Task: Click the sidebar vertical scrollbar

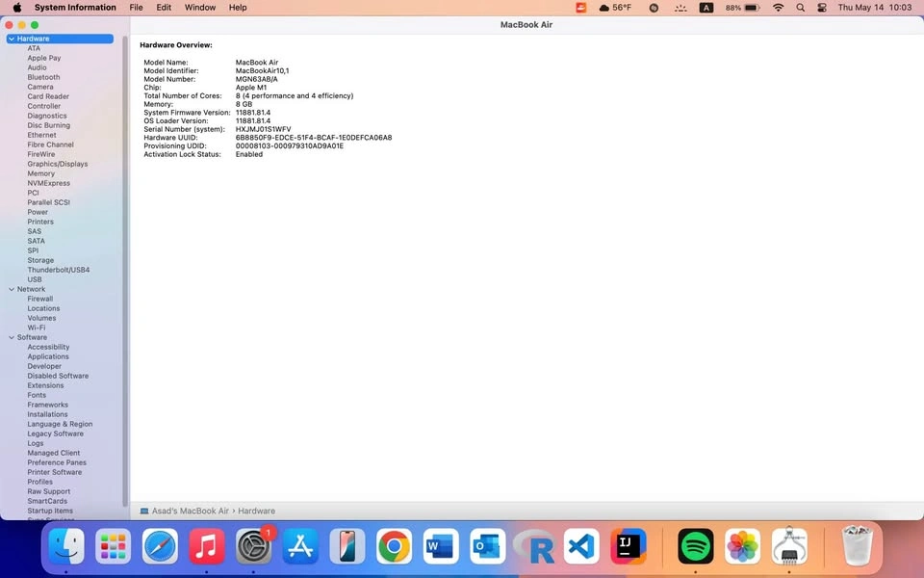Action: (124, 272)
